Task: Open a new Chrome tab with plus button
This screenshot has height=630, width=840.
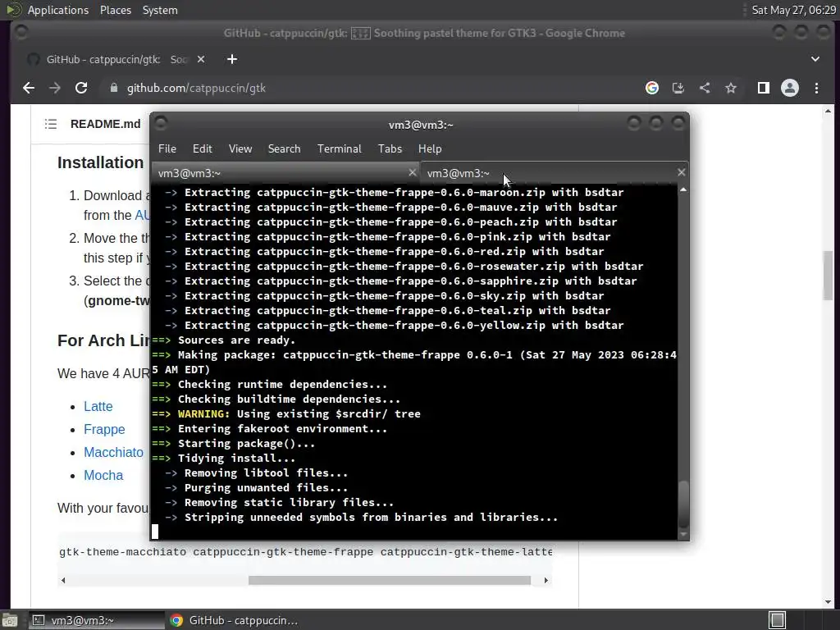Action: pyautogui.click(x=232, y=59)
